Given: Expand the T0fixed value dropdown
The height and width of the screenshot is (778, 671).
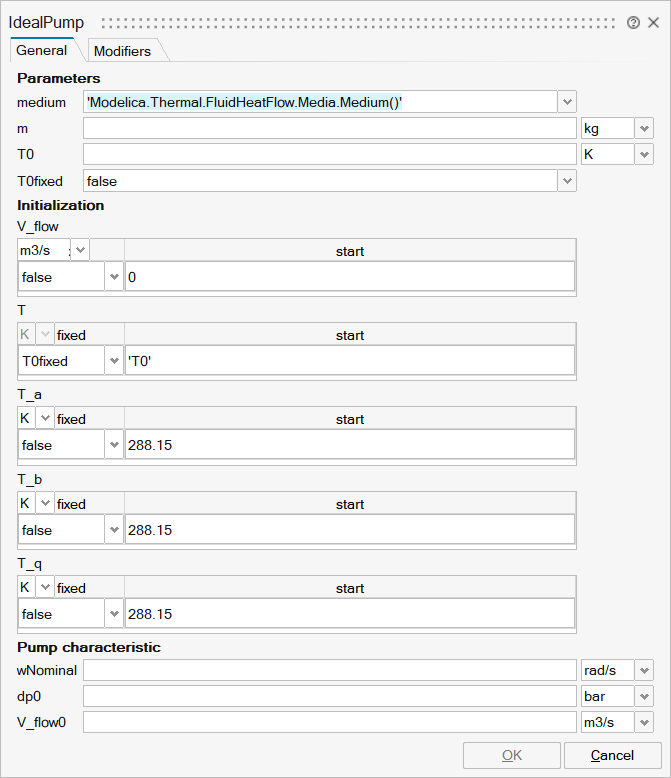Looking at the screenshot, I should 567,181.
